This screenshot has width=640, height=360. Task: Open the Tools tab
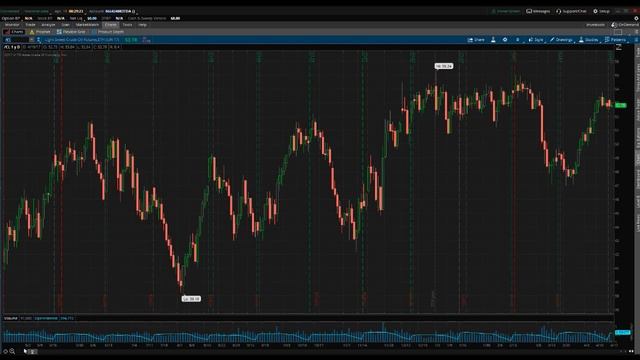point(127,25)
